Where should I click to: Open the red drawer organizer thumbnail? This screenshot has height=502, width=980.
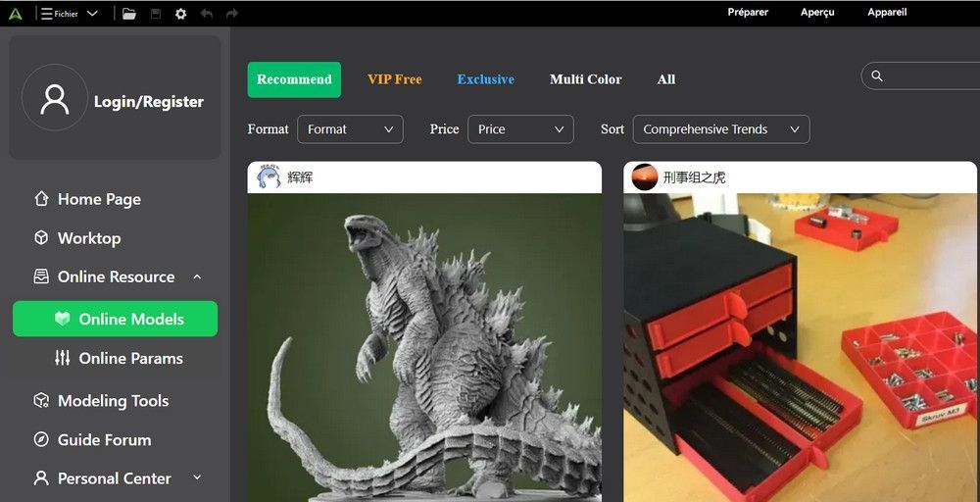point(800,347)
